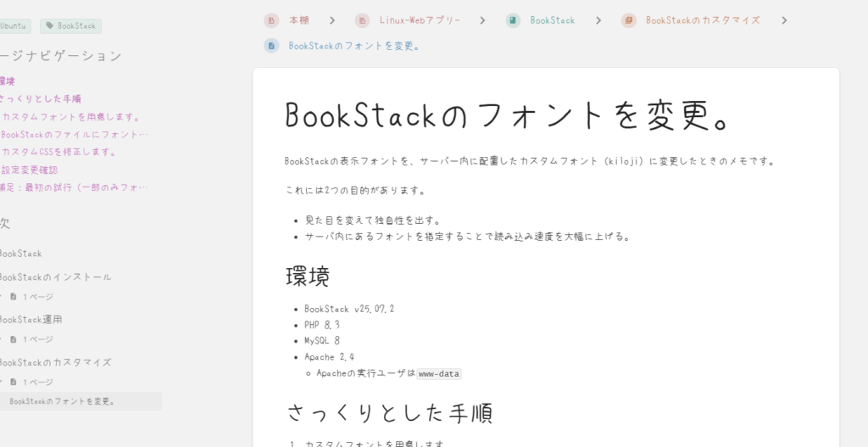The height and width of the screenshot is (447, 868).
Task: Click the main title BookStackのフォントを変更。
Action: pos(509,115)
